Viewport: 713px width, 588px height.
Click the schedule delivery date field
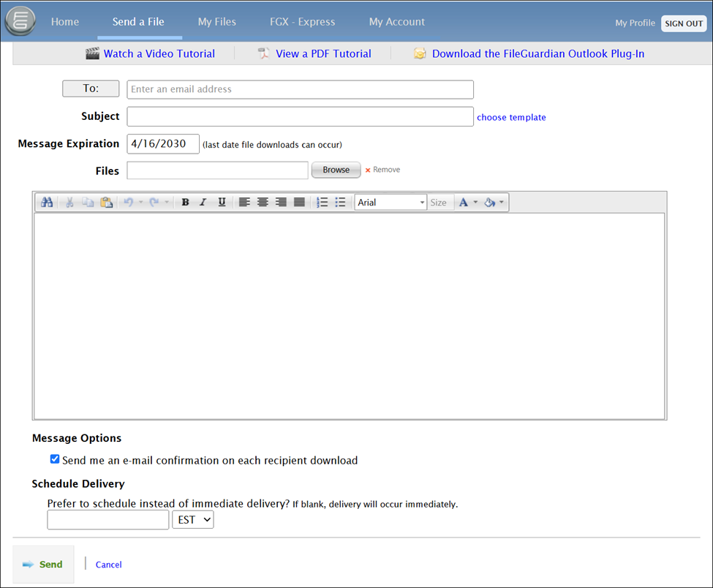(107, 520)
